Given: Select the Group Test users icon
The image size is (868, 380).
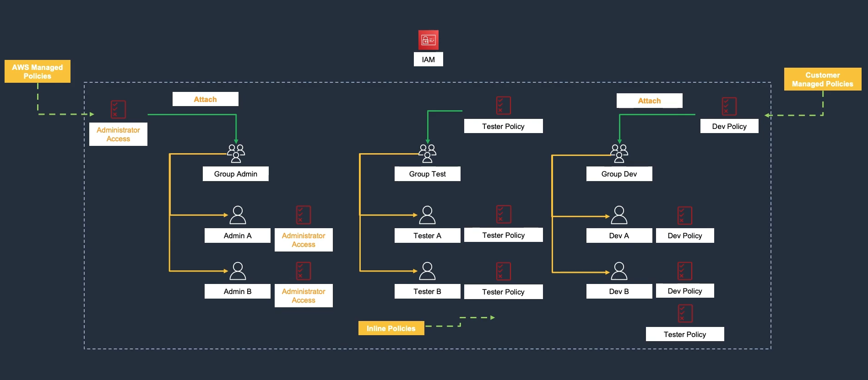Looking at the screenshot, I should point(427,154).
